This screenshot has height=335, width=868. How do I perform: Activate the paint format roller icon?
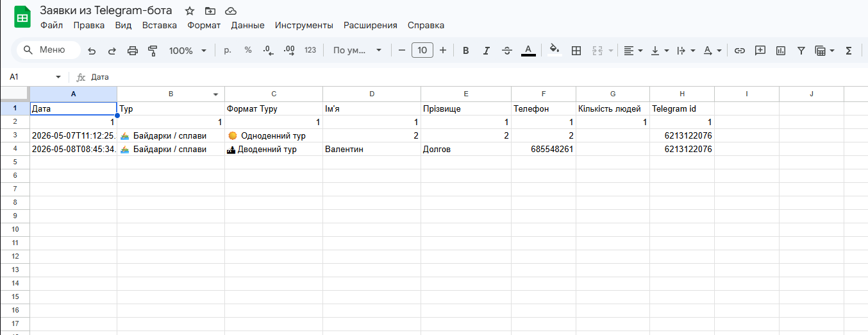tap(153, 51)
